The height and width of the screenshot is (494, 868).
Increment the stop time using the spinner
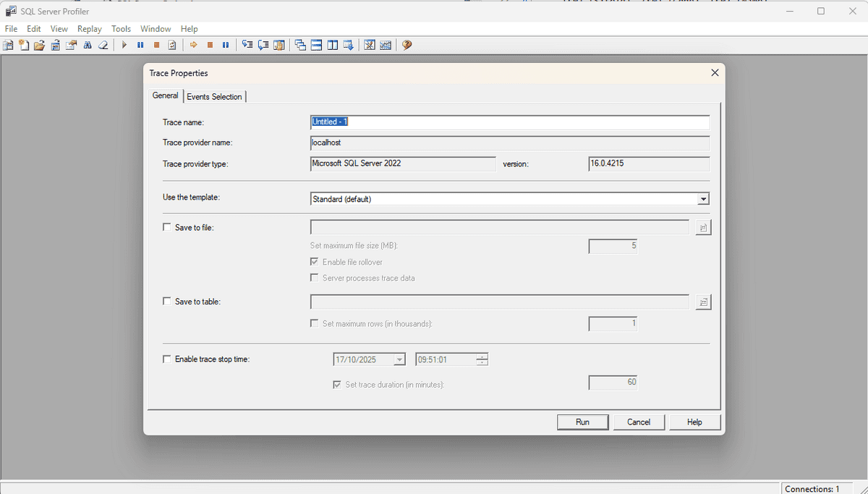coord(482,356)
